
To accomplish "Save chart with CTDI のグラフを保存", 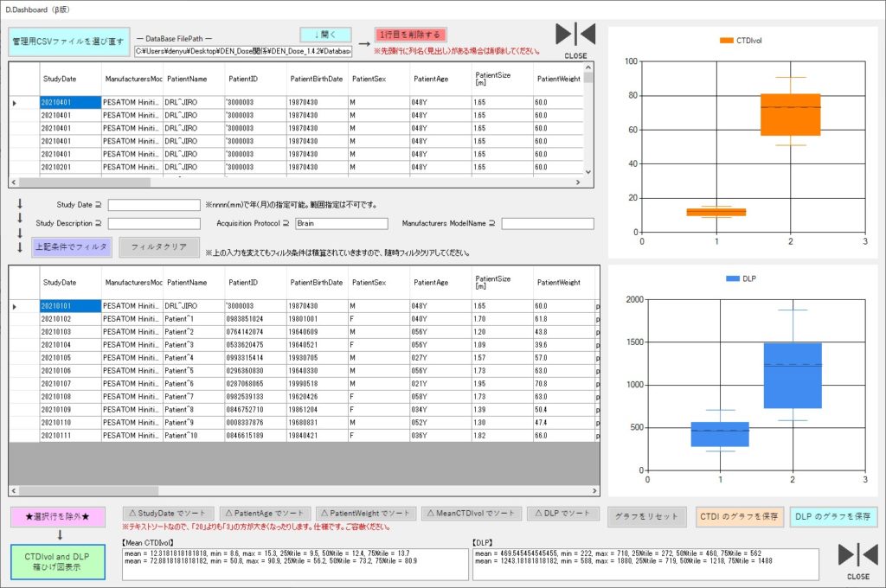I will pyautogui.click(x=738, y=517).
